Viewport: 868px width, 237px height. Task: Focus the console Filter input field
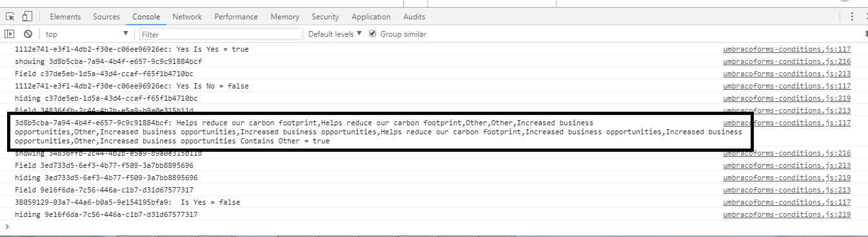click(x=221, y=34)
